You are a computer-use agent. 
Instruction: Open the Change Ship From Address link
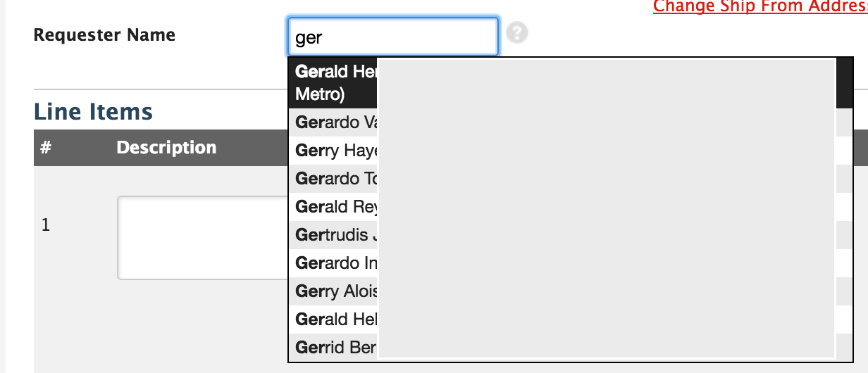coord(759,7)
